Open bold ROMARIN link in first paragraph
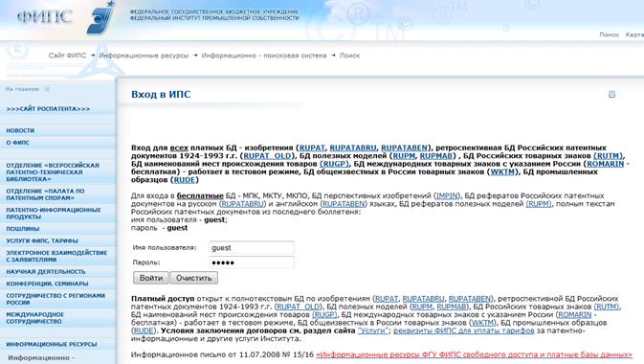Viewport: 644px width, 364px height. (606, 164)
